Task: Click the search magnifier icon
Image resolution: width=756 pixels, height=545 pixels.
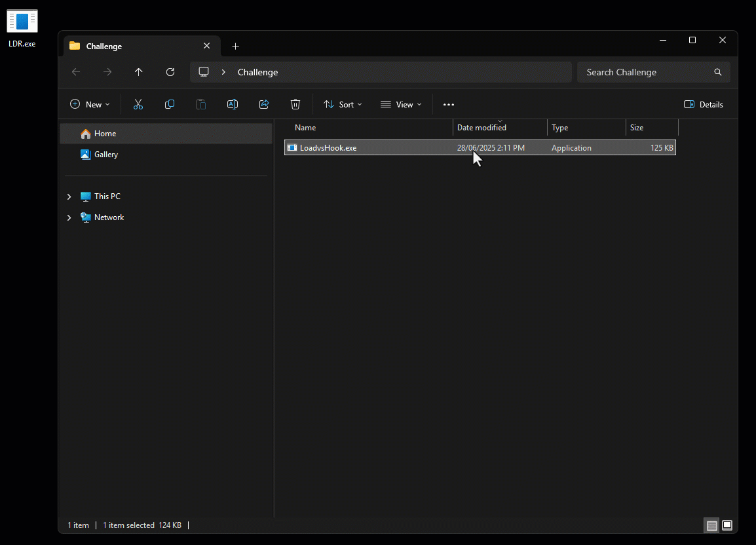Action: pos(717,72)
